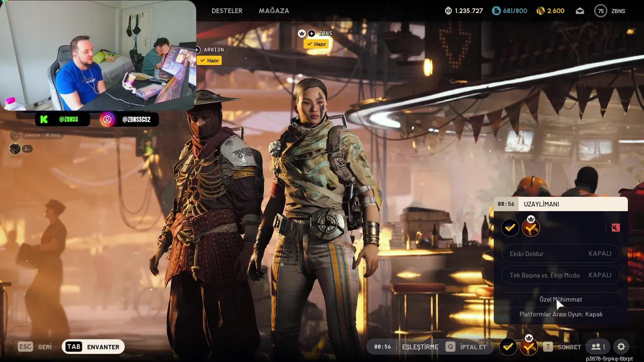The image size is (644, 362).
Task: Toggle Tek Başına vs. Ekip Modu
Action: [x=560, y=275]
